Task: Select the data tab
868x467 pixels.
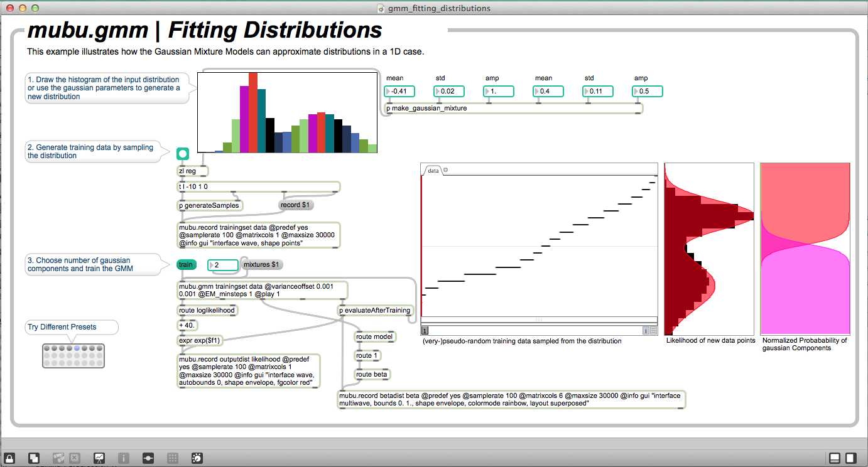Action: point(433,170)
